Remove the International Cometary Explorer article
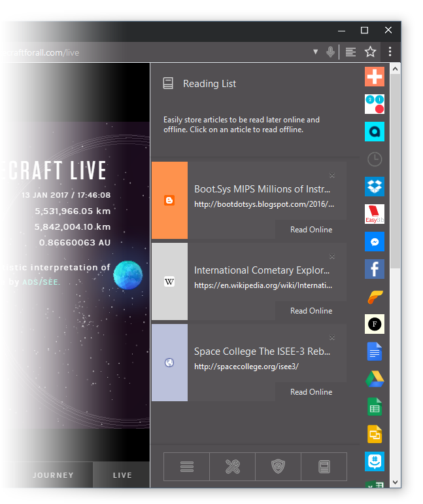Viewport: 423px width, 504px height. [x=332, y=256]
